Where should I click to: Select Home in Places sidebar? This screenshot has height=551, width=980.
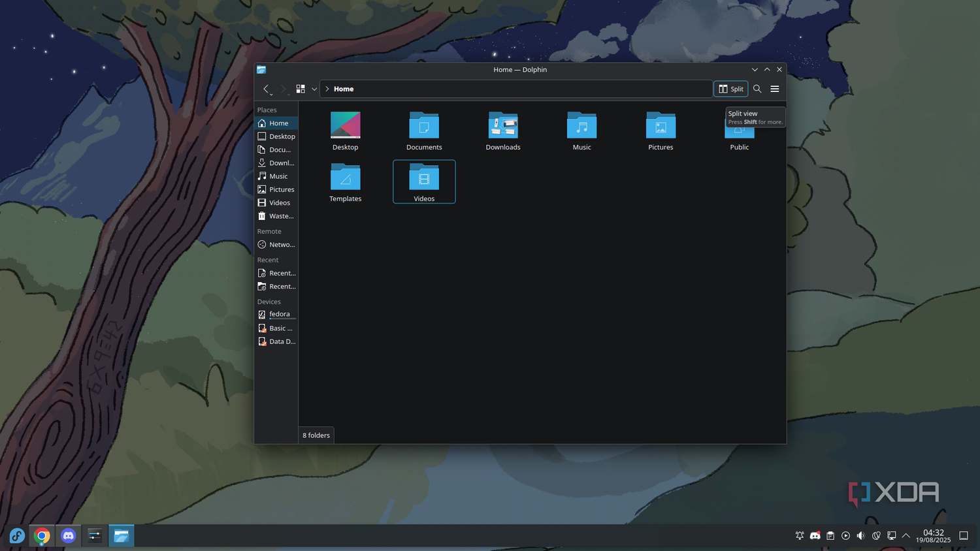pyautogui.click(x=276, y=123)
